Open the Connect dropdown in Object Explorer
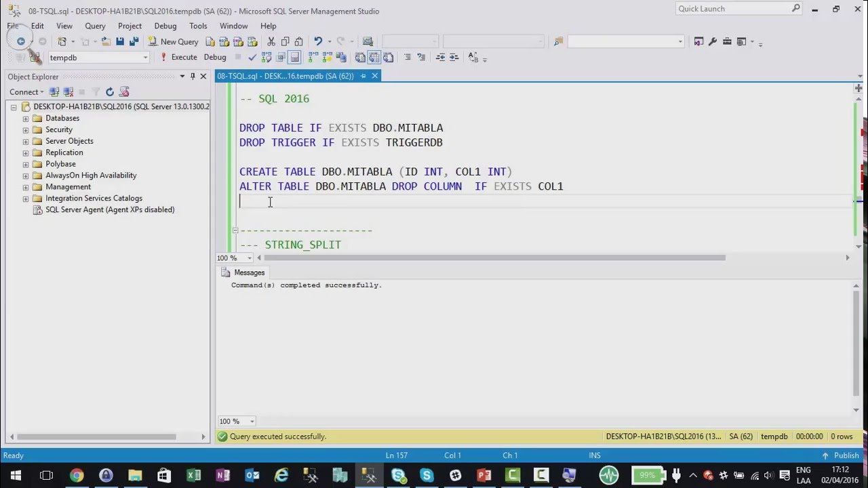This screenshot has width=868, height=488. click(x=26, y=91)
